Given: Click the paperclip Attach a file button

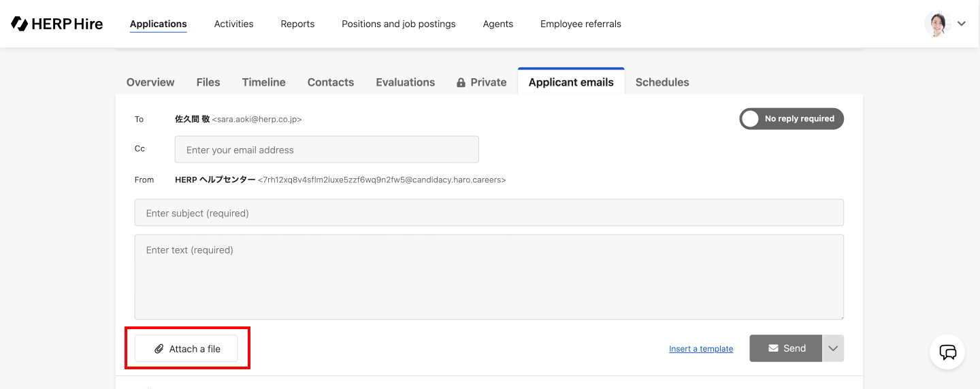Looking at the screenshot, I should click(x=186, y=348).
